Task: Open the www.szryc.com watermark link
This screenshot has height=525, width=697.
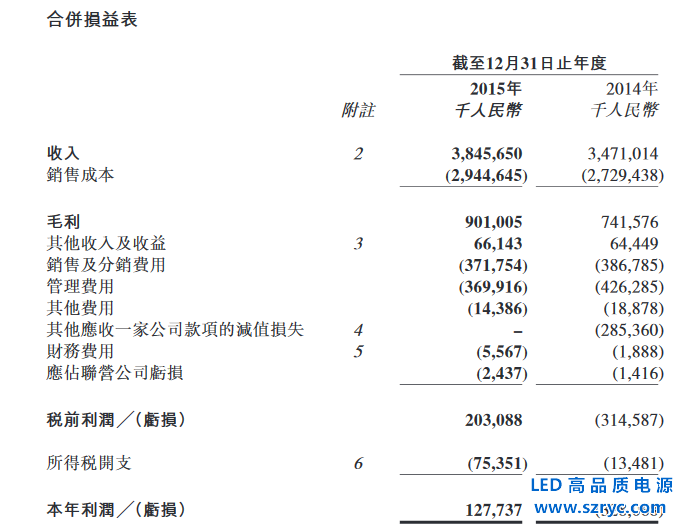Action: click(x=606, y=509)
